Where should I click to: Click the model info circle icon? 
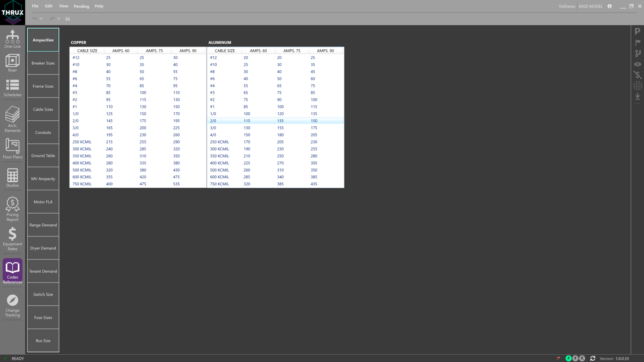click(609, 6)
